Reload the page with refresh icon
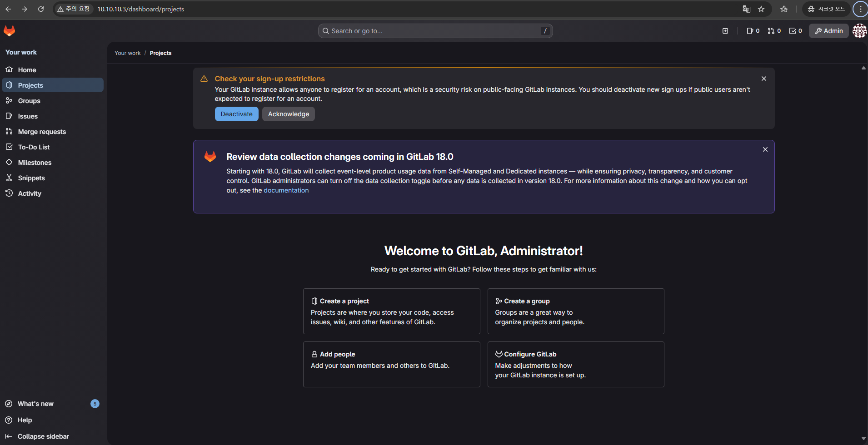The width and height of the screenshot is (868, 445). (41, 9)
